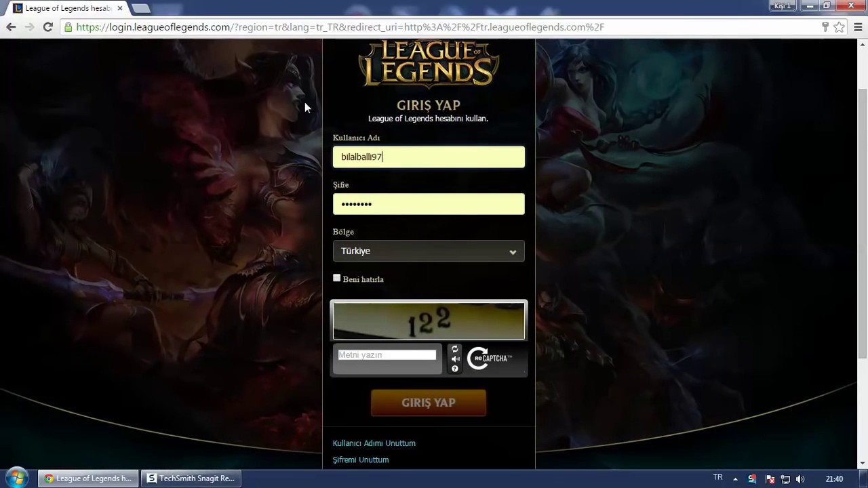Click the browser address bar URL
This screenshot has width=868, height=488.
339,27
